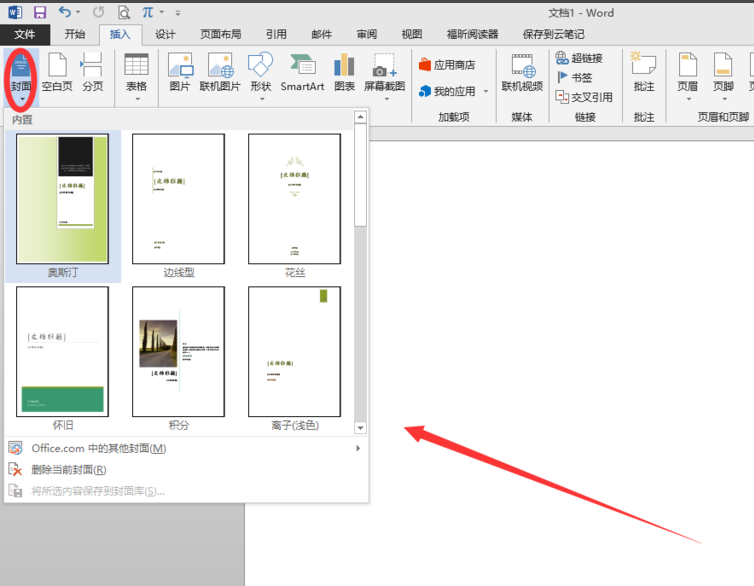Insert a chart with 图表
This screenshot has width=754, height=586.
click(344, 73)
